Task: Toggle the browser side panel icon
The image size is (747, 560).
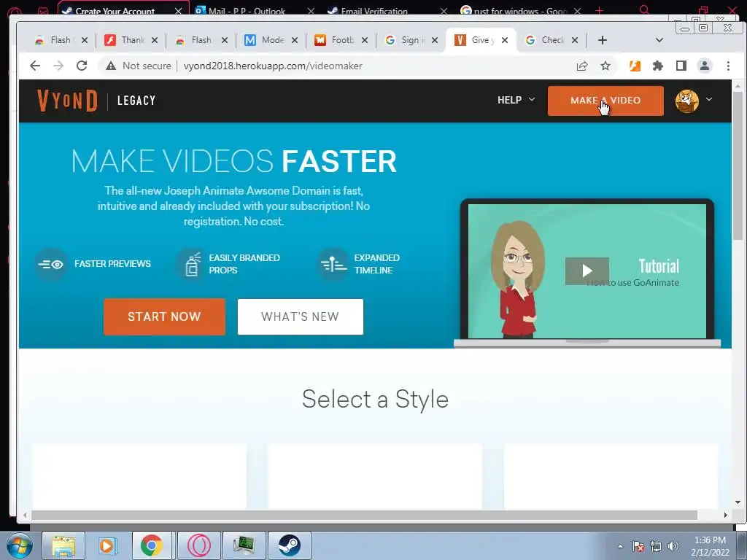Action: tap(681, 66)
